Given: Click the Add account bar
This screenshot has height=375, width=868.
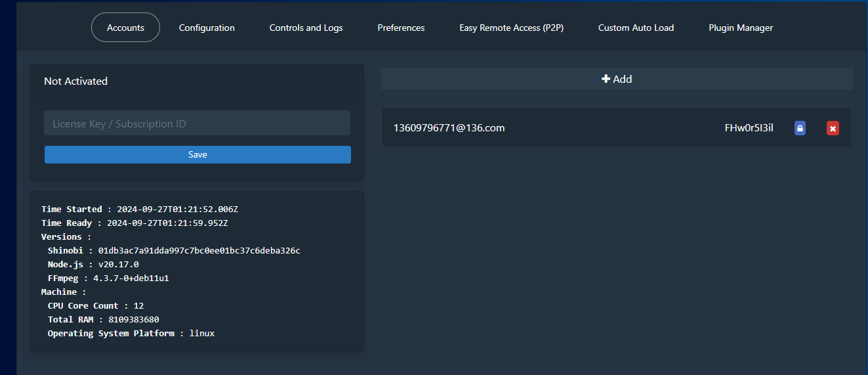Looking at the screenshot, I should [617, 79].
